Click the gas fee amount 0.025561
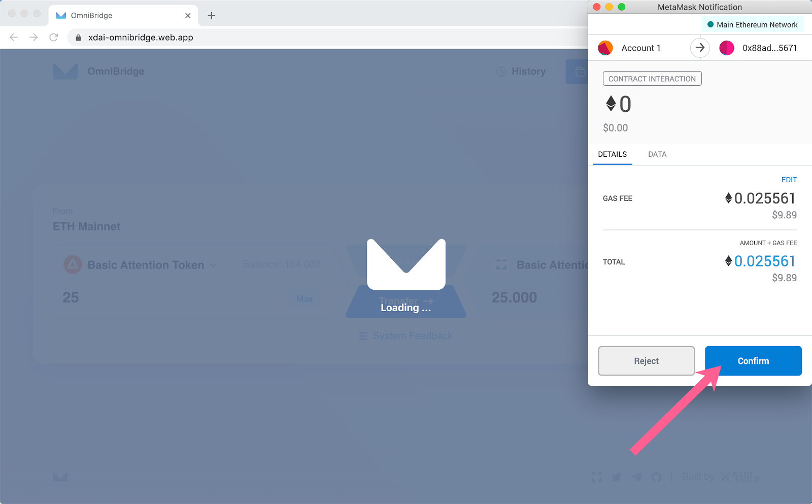Screen dimensions: 812x504 tap(764, 198)
